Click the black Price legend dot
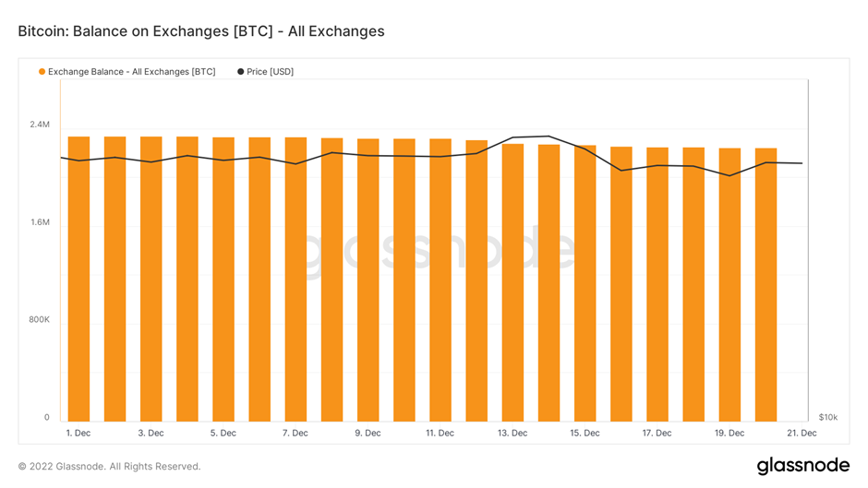This screenshot has width=868, height=488. (241, 72)
